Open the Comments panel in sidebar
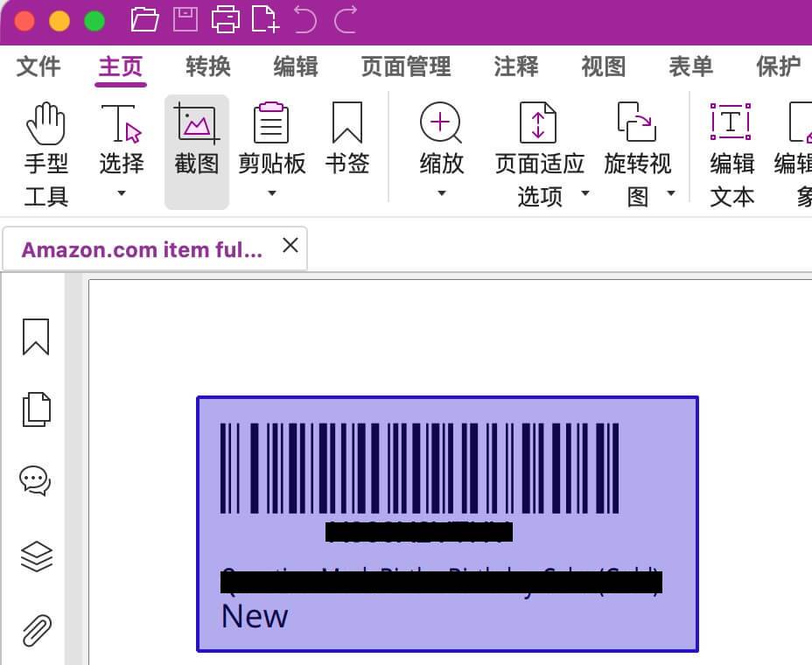 coord(35,481)
